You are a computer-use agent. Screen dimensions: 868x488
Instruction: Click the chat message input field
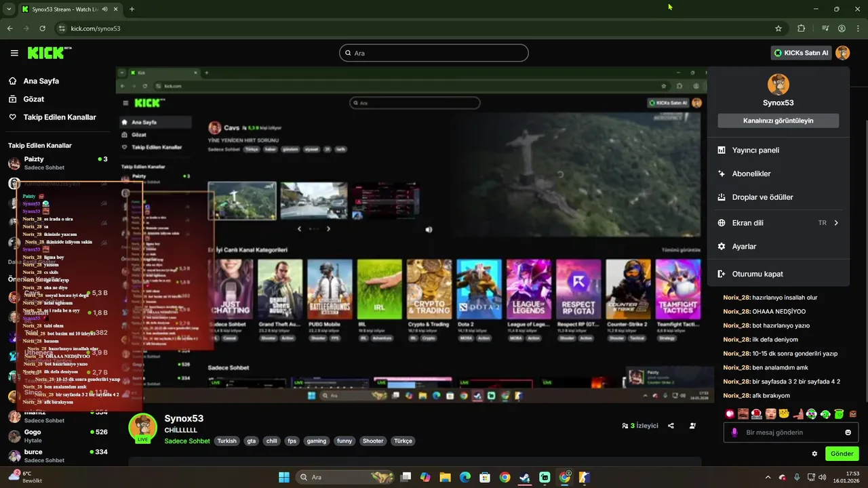pyautogui.click(x=789, y=432)
